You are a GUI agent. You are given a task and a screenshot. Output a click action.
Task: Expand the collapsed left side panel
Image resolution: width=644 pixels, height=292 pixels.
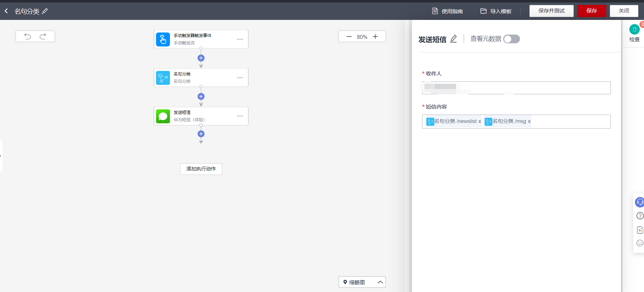1,156
